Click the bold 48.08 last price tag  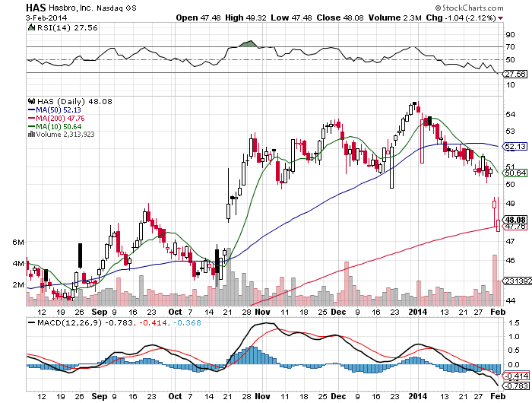pos(516,220)
